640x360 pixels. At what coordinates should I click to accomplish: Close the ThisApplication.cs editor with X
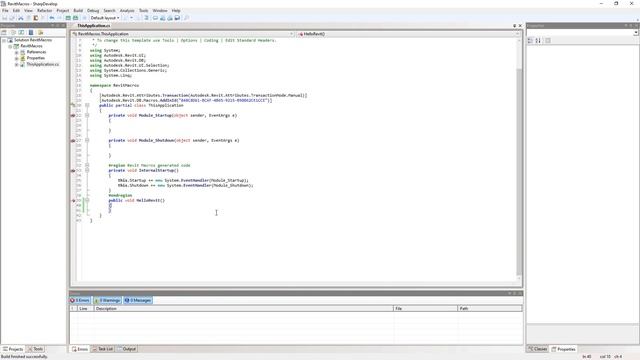pos(520,26)
